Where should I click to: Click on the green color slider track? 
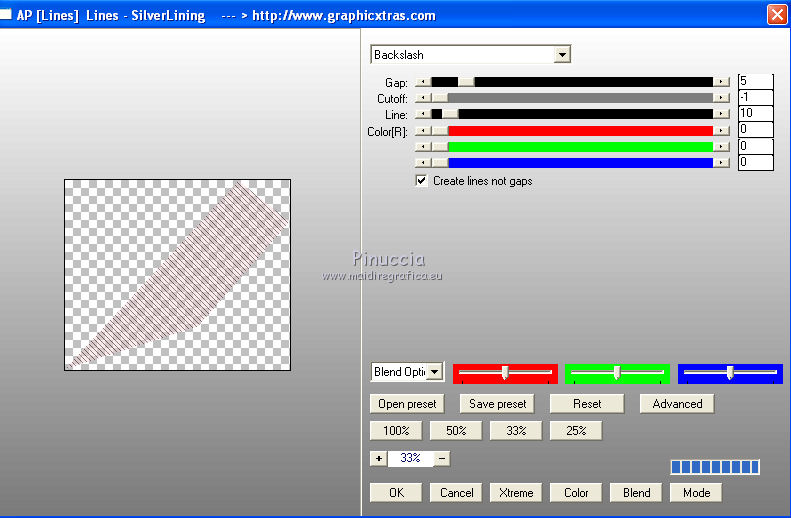[572, 147]
